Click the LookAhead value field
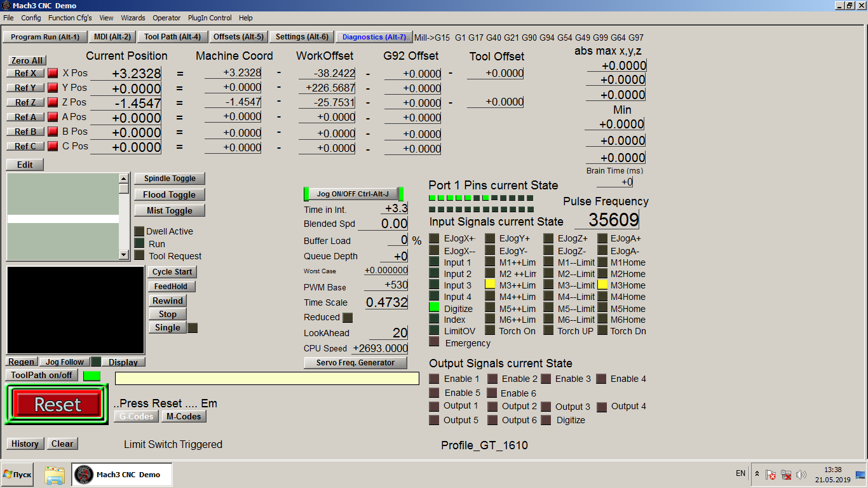This screenshot has width=868, height=488. tap(389, 333)
